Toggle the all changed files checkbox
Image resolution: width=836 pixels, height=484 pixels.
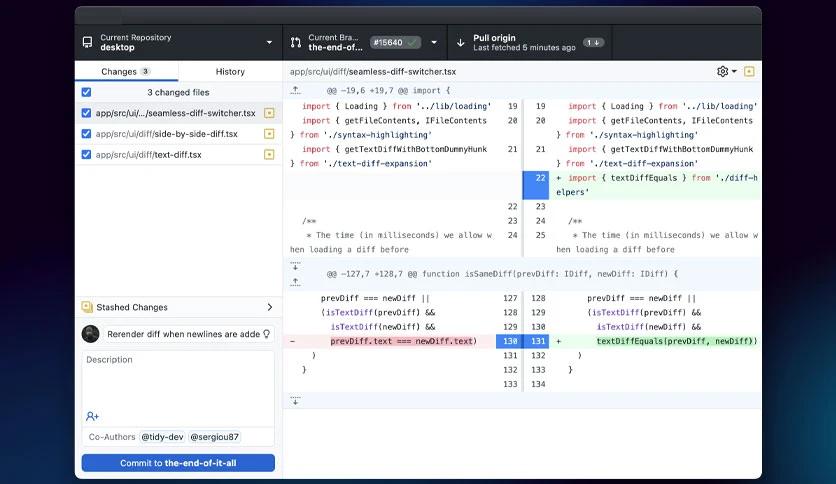click(86, 92)
